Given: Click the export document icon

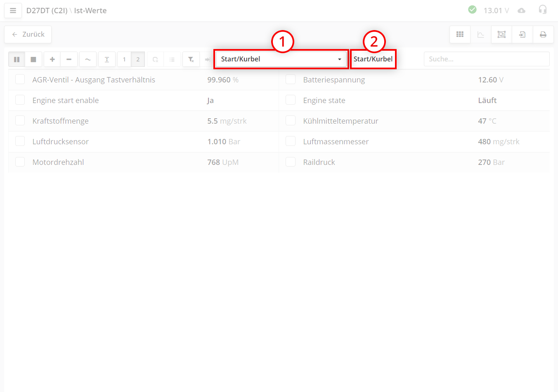Looking at the screenshot, I should (522, 35).
